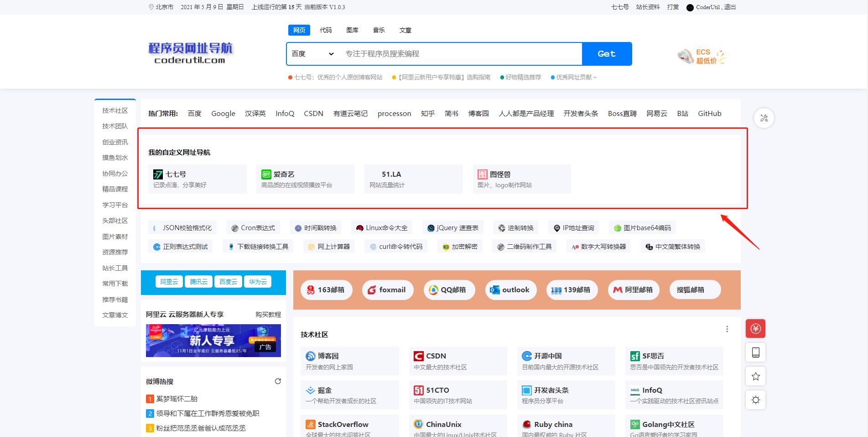This screenshot has height=437, width=868.
Task: Open the foxmail button
Action: (388, 290)
